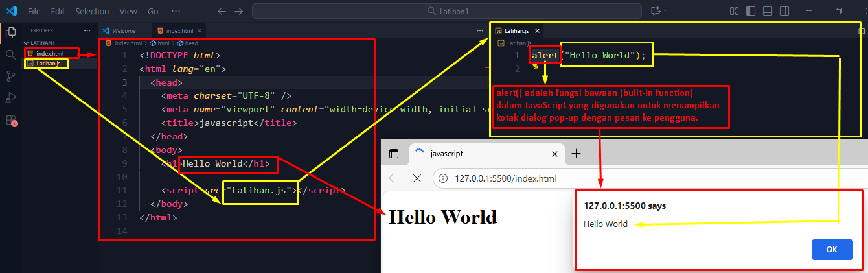Open the Search view in activity bar
This screenshot has width=868, height=273.
pos(10,54)
